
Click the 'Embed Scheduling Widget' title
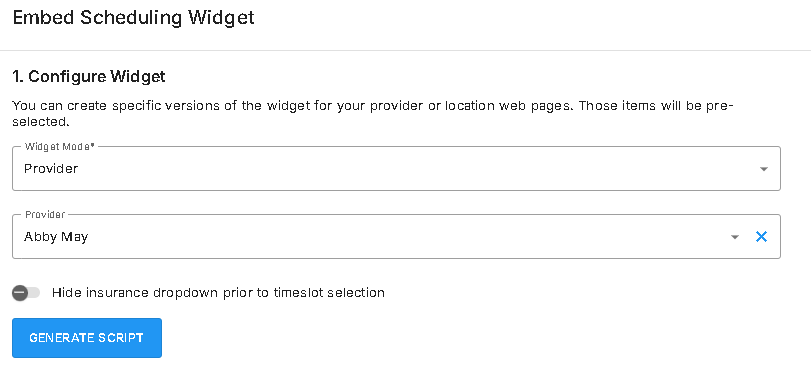point(133,18)
